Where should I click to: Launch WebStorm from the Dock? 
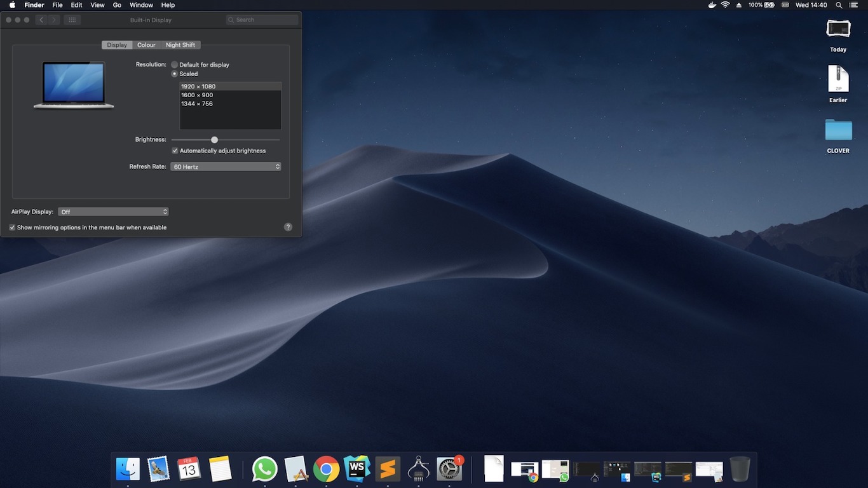(x=356, y=470)
